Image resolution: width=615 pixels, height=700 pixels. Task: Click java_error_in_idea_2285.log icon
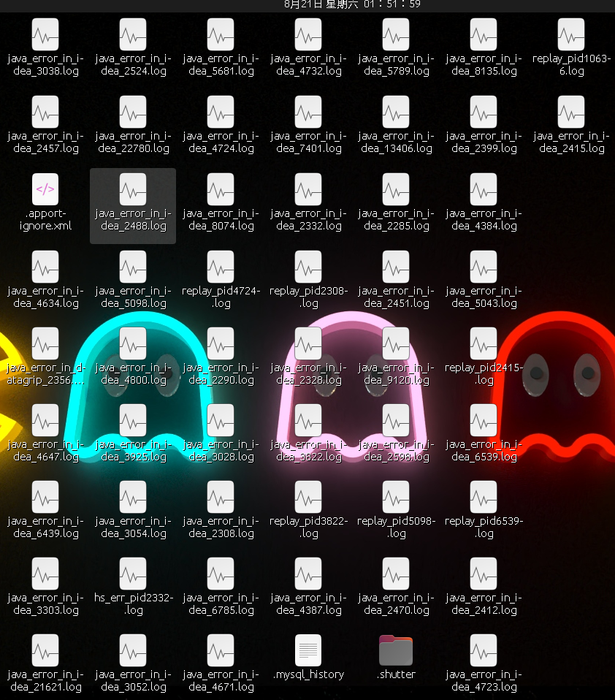tap(396, 189)
